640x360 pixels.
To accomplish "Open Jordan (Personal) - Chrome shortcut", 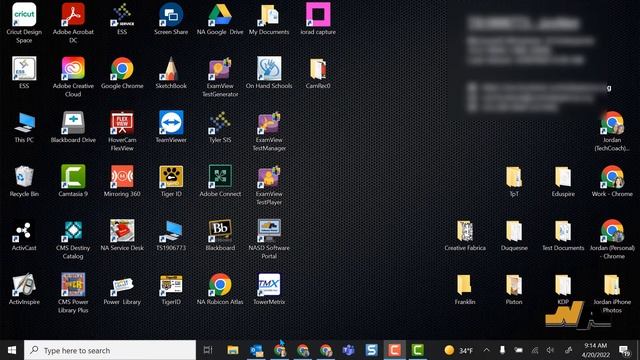I will point(612,239).
